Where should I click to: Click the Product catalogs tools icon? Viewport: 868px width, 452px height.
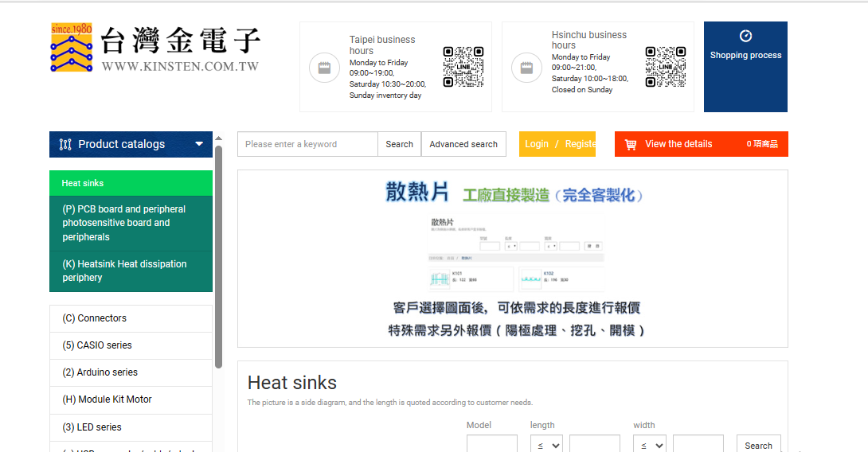click(65, 144)
